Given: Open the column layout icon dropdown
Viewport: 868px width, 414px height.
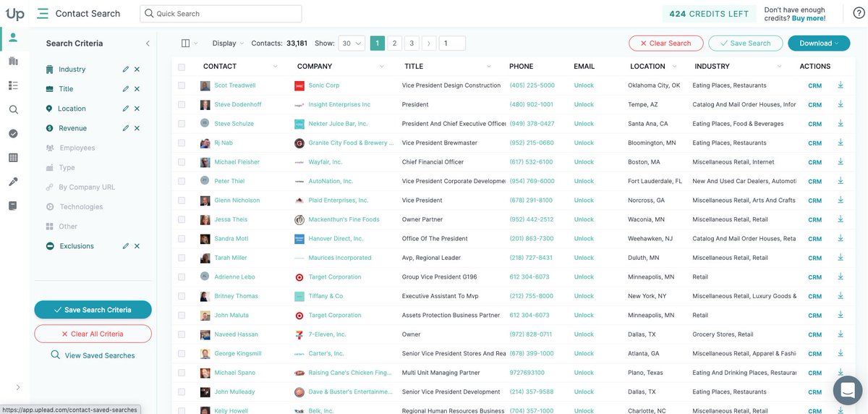Looking at the screenshot, I should 190,43.
